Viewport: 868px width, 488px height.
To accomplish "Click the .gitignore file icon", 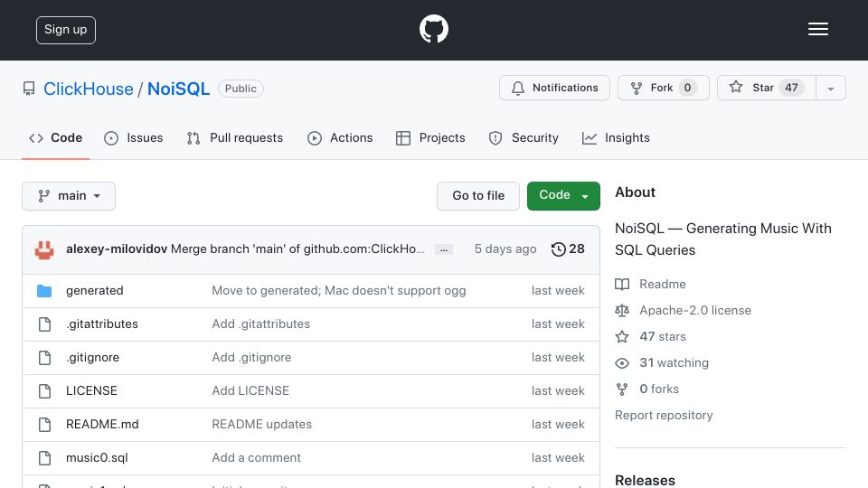I will tap(45, 358).
